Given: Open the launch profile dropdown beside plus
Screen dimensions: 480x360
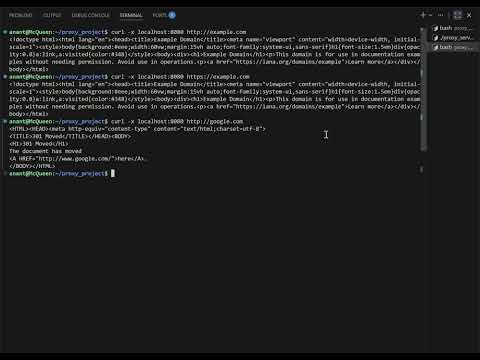Looking at the screenshot, I should 430,15.
